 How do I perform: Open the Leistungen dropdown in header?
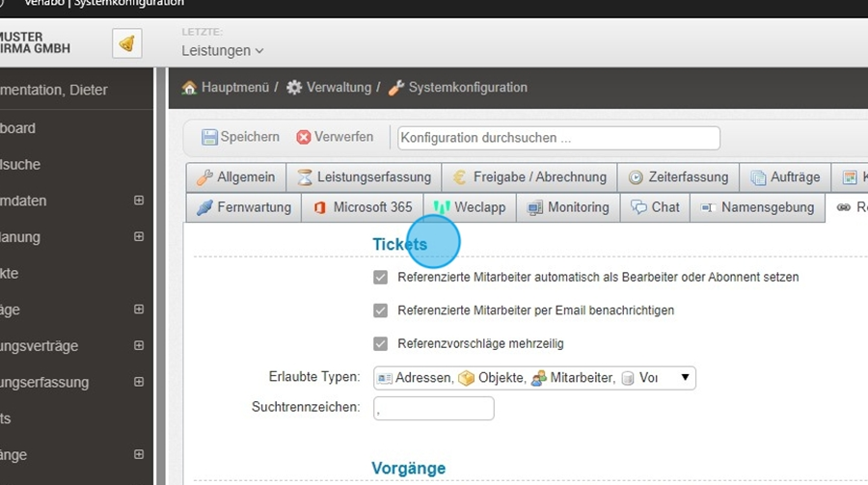(223, 50)
